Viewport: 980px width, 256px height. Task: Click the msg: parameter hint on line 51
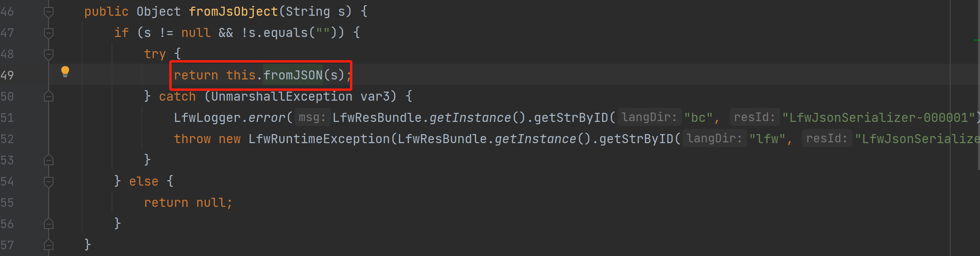coord(312,117)
